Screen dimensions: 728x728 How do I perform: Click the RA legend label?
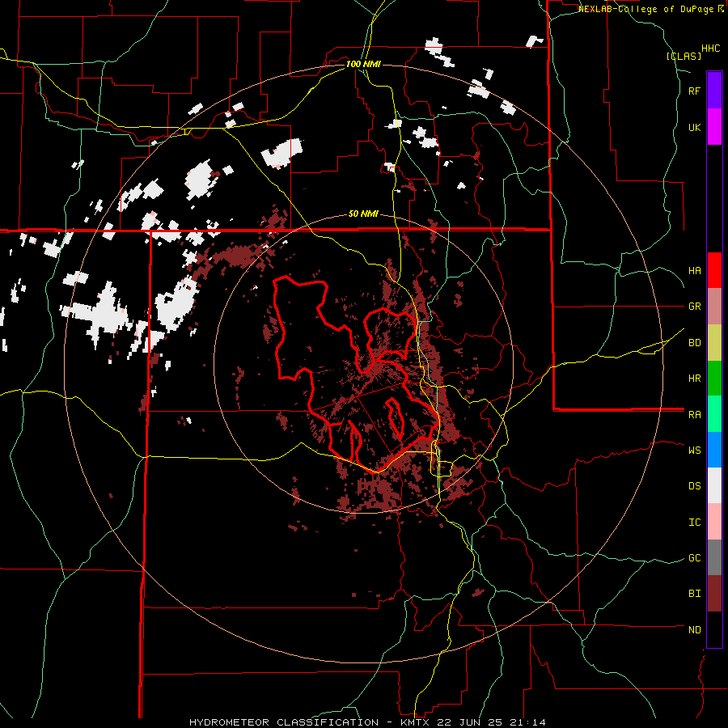coord(694,415)
